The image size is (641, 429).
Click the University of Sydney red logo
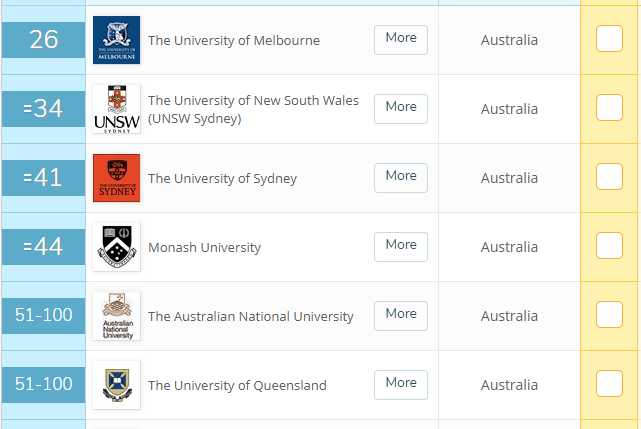coord(117,178)
